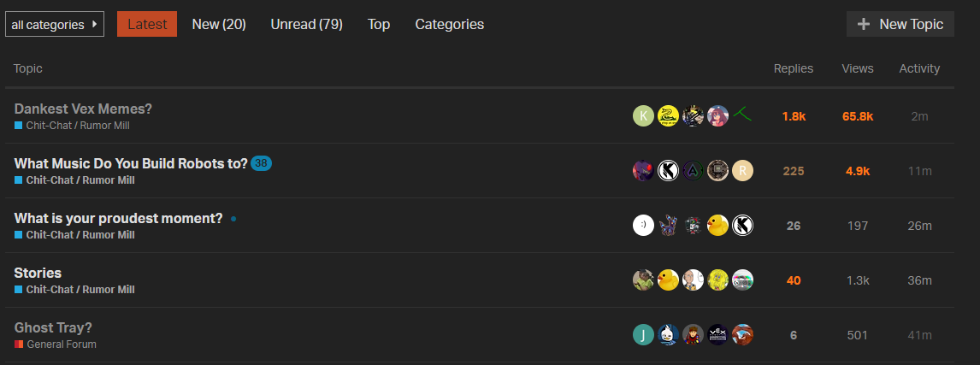Image resolution: width=980 pixels, height=365 pixels.
Task: Open the Unread (79) tab
Action: (306, 25)
